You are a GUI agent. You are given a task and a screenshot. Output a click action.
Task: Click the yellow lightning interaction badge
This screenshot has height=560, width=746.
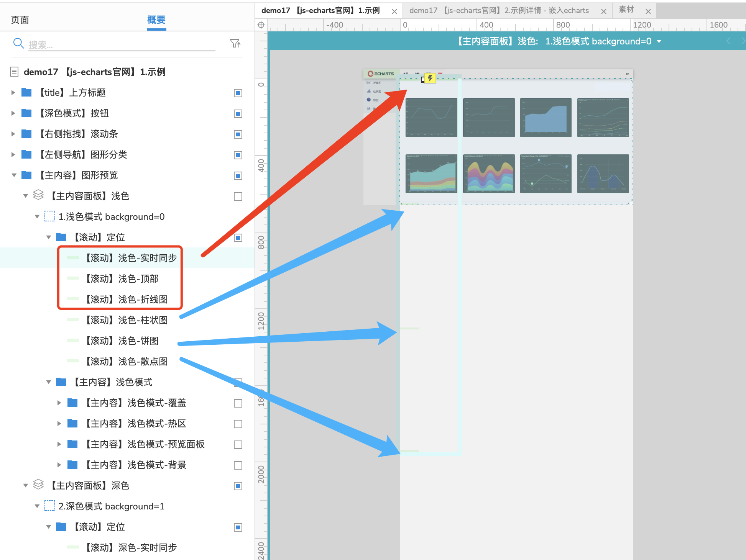pyautogui.click(x=430, y=79)
